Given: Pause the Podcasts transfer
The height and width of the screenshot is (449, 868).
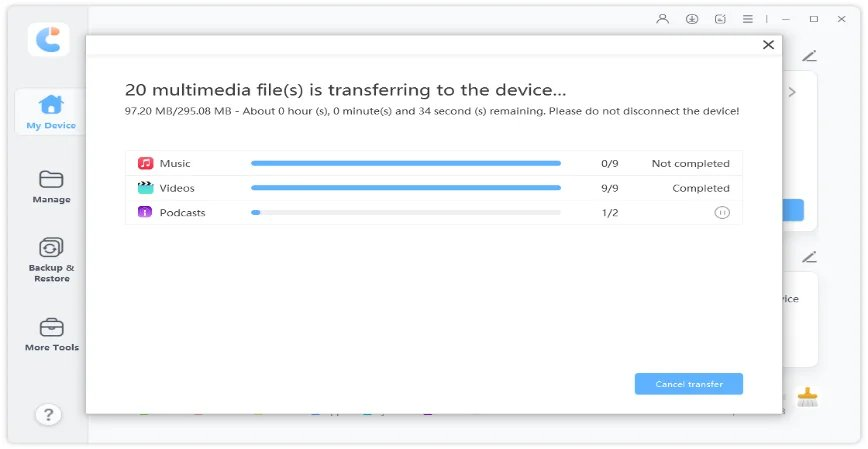Looking at the screenshot, I should (722, 213).
